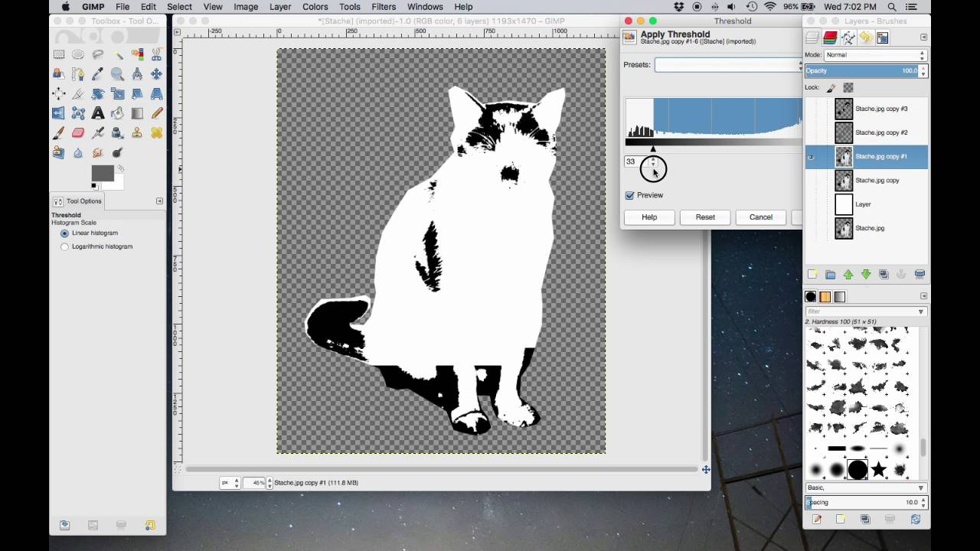Select the Move tool
The width and height of the screenshot is (980, 551).
[156, 74]
